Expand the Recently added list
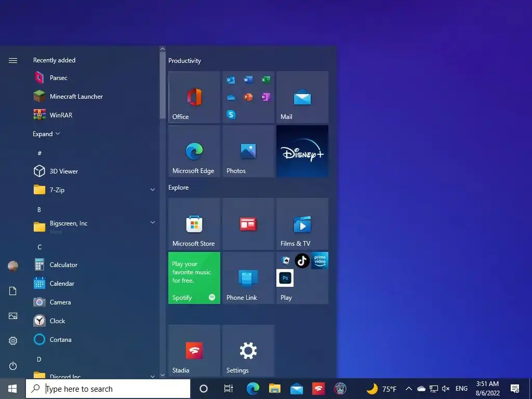The width and height of the screenshot is (532, 399). 46,134
